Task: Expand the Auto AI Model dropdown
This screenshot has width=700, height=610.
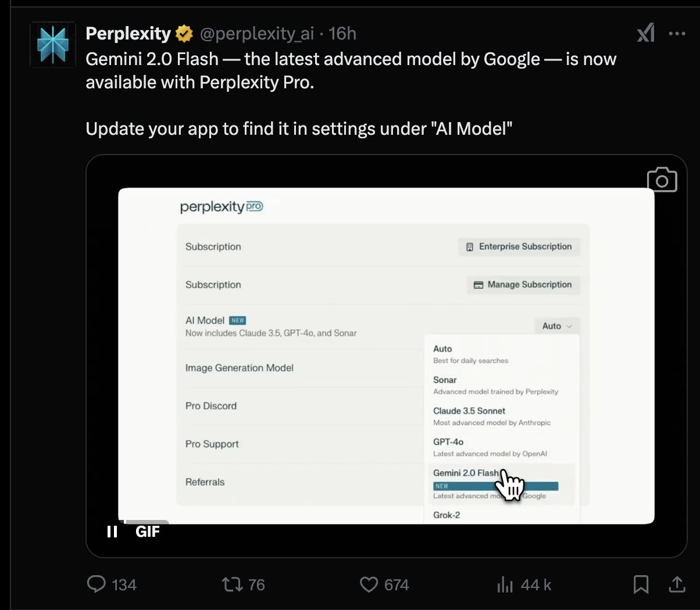Action: click(x=557, y=326)
